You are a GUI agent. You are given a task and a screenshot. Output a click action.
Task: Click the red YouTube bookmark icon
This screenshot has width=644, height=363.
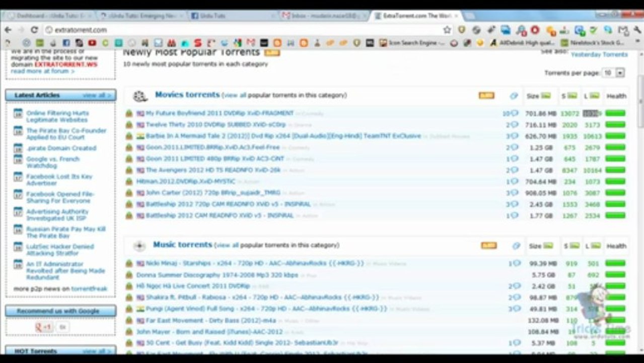coord(92,43)
